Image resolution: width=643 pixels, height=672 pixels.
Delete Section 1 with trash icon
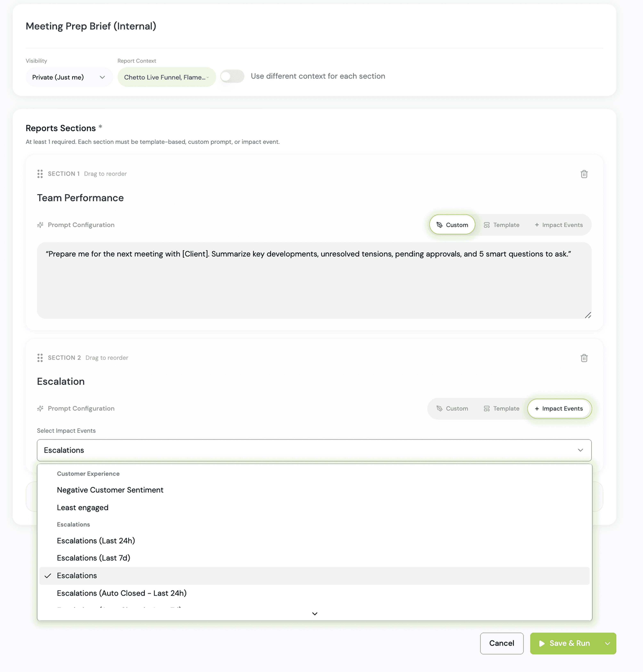click(x=584, y=174)
